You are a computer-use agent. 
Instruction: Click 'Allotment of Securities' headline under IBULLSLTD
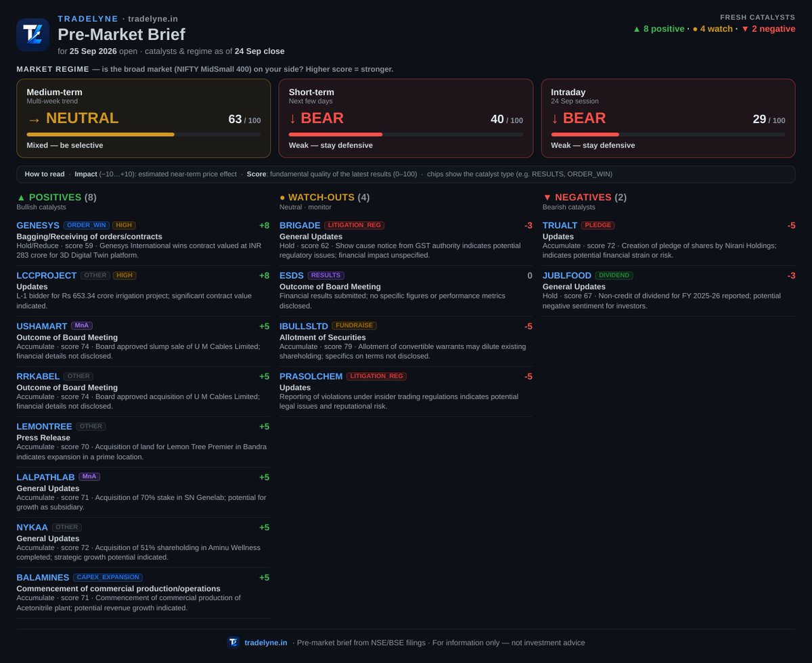pyautogui.click(x=323, y=337)
